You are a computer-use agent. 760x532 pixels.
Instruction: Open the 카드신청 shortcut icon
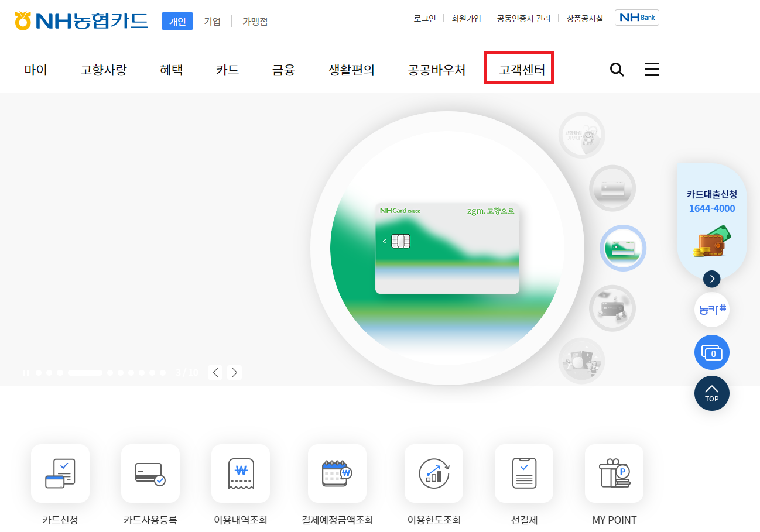pyautogui.click(x=60, y=473)
